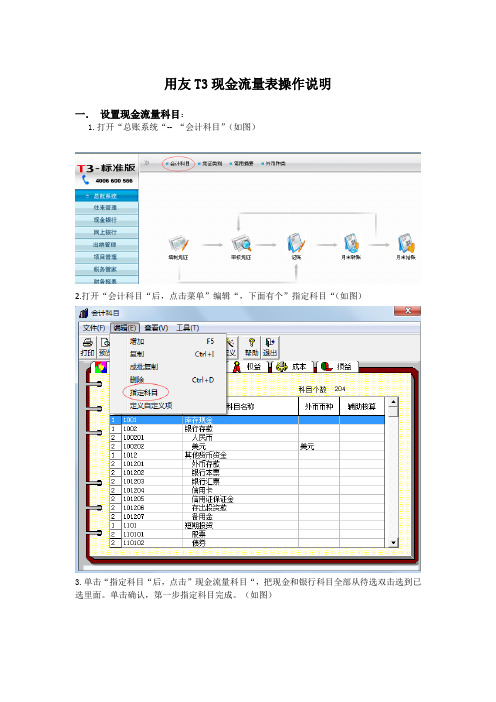
Task: Select row 1001 库存现金
Action: (247, 420)
